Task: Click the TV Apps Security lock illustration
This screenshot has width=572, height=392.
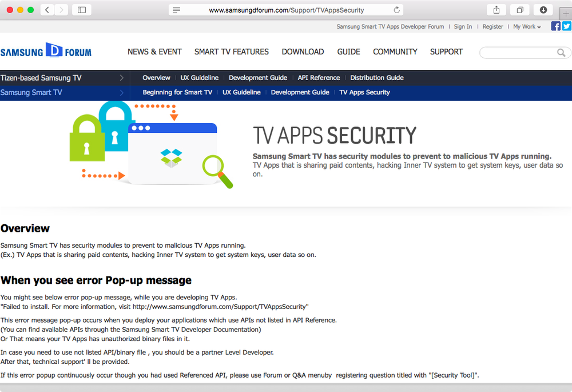Action: tap(151, 145)
